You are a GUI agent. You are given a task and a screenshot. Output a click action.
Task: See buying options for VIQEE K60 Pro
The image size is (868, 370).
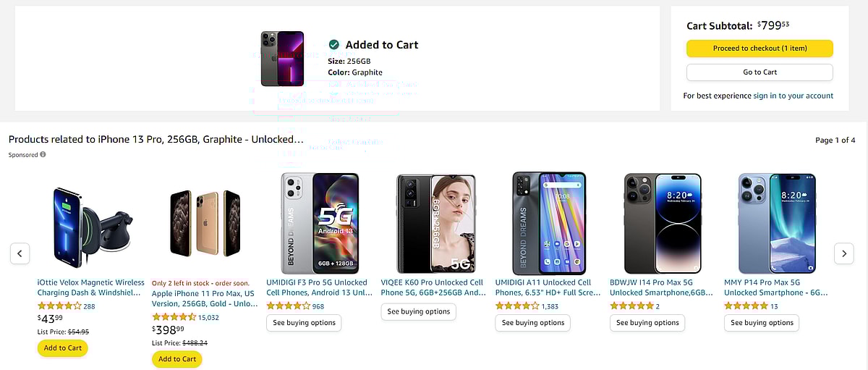418,311
